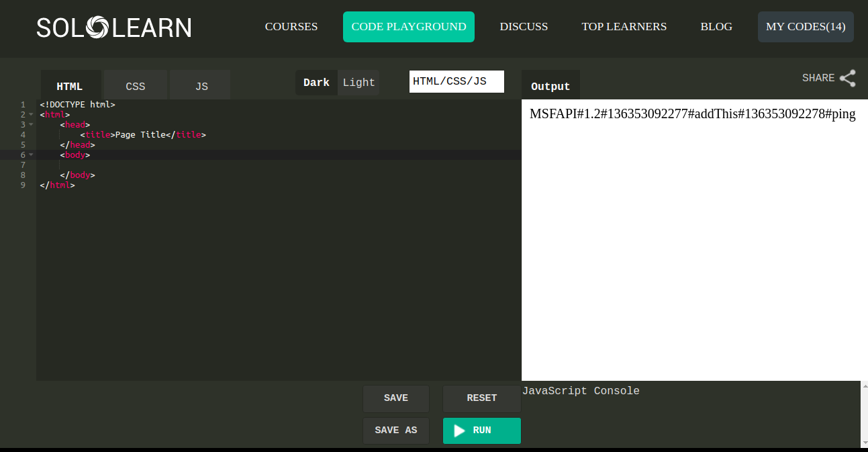Collapse the html element code fold
868x452 pixels.
[30, 114]
